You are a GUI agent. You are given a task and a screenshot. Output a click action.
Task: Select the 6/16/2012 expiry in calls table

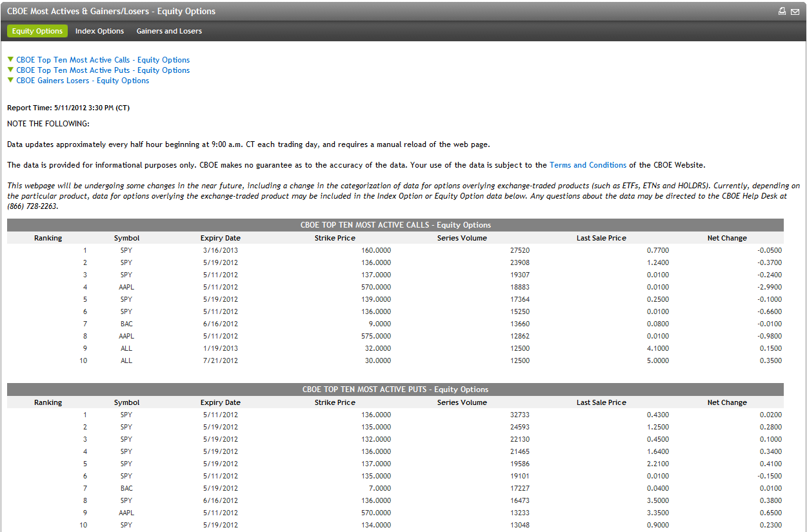click(x=221, y=324)
